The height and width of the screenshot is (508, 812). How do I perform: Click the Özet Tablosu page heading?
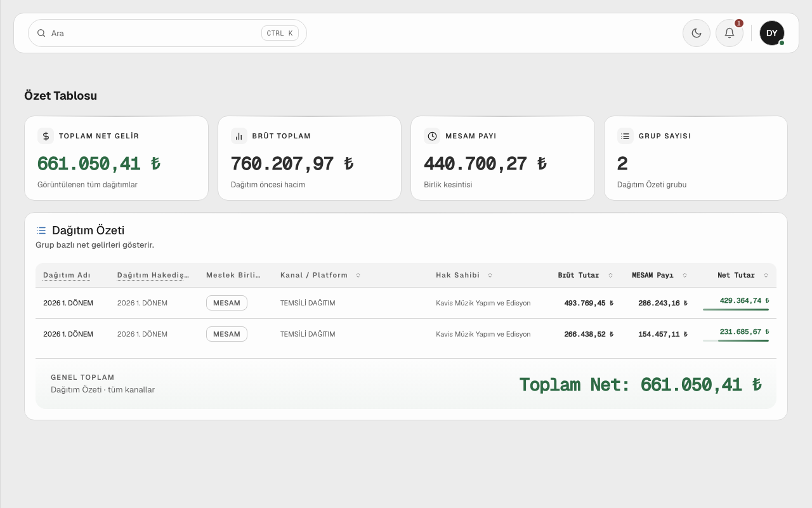(60, 96)
